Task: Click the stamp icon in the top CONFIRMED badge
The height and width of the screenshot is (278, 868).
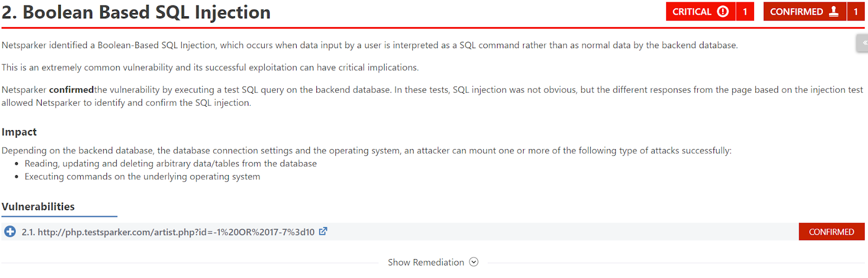Action: click(x=834, y=11)
